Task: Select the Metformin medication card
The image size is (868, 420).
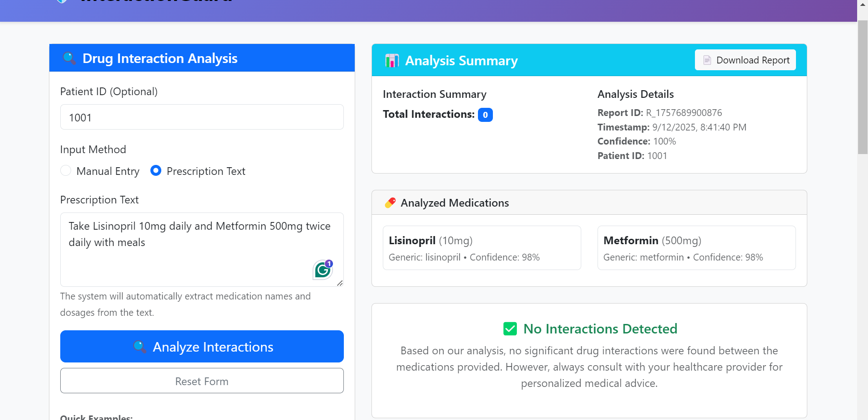Action: click(x=696, y=248)
